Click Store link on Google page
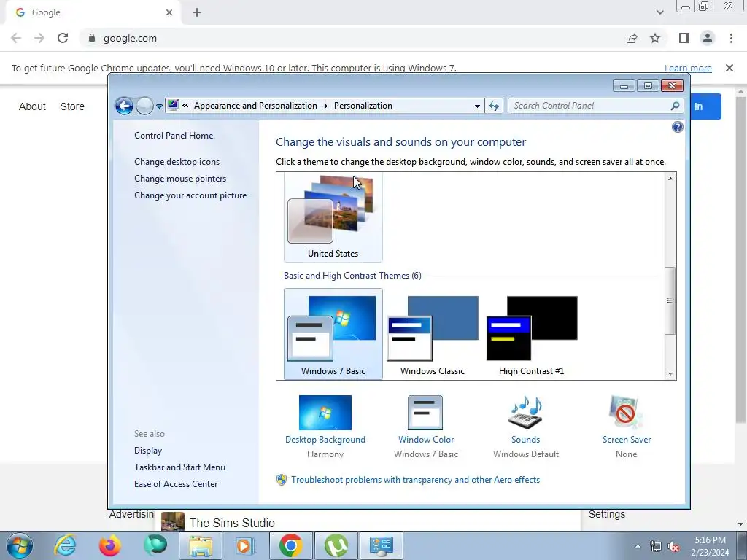Screen dimensions: 747x560 [x=72, y=106]
